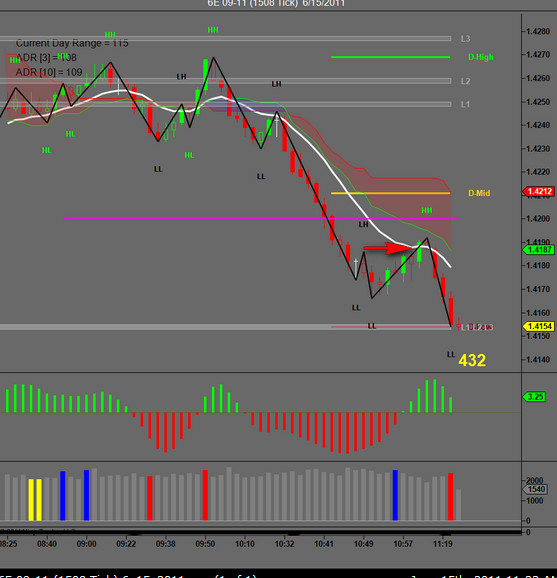Click the green D-High label
The height and width of the screenshot is (578, 557).
481,57
